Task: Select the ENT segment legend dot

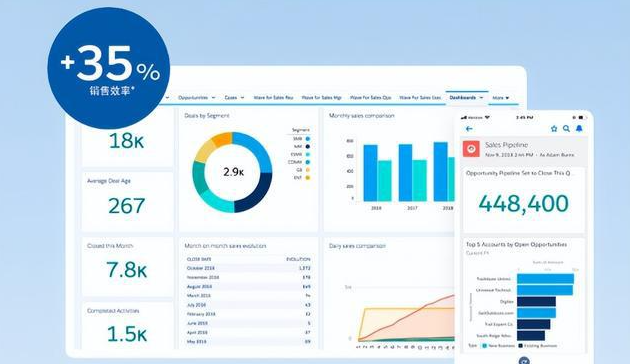Action: [x=308, y=178]
